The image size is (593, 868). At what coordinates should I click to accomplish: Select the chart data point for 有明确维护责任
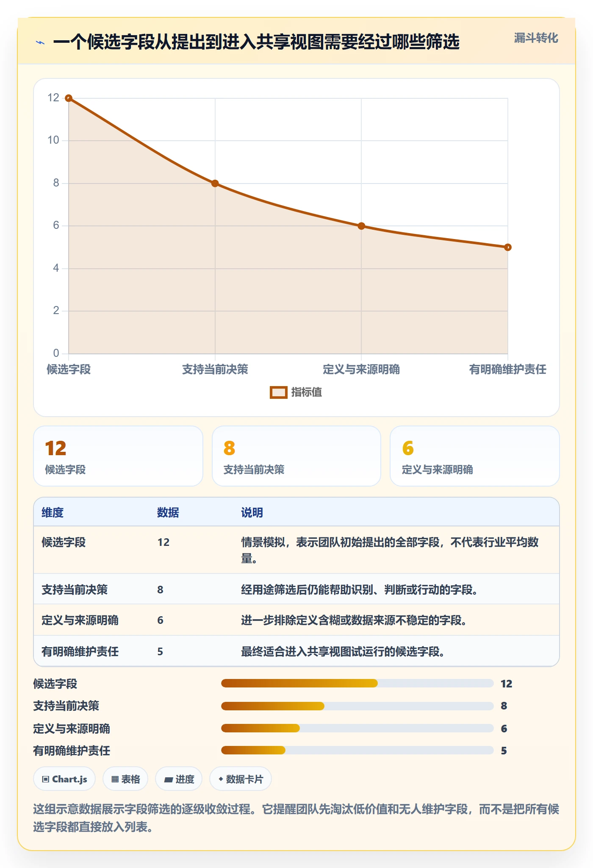coord(508,247)
